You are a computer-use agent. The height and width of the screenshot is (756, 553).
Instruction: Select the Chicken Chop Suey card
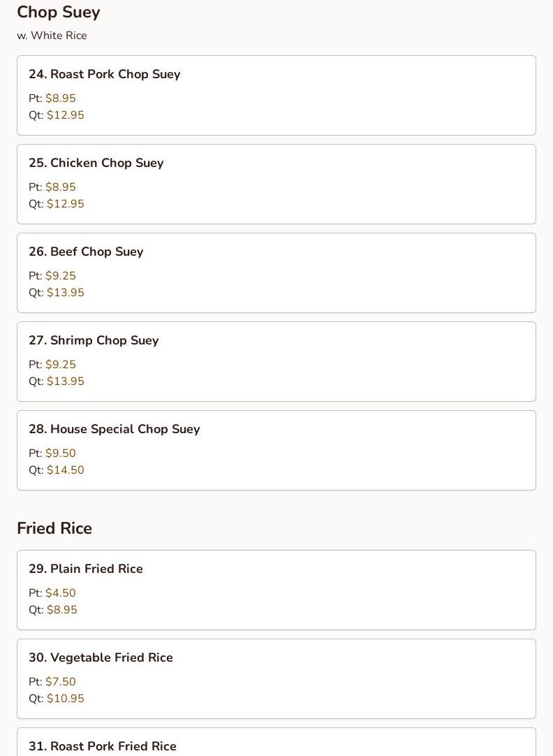(x=276, y=184)
